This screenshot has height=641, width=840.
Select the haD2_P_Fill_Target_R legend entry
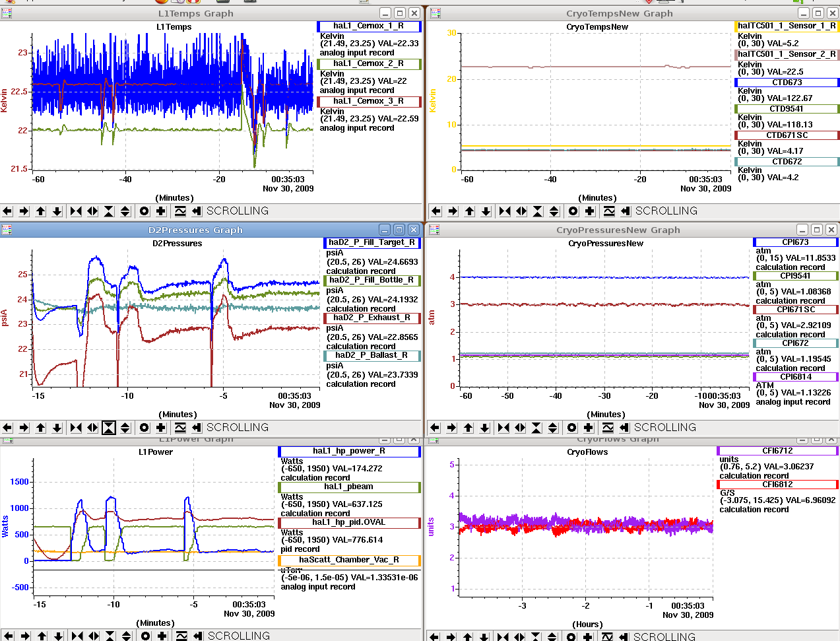(372, 243)
